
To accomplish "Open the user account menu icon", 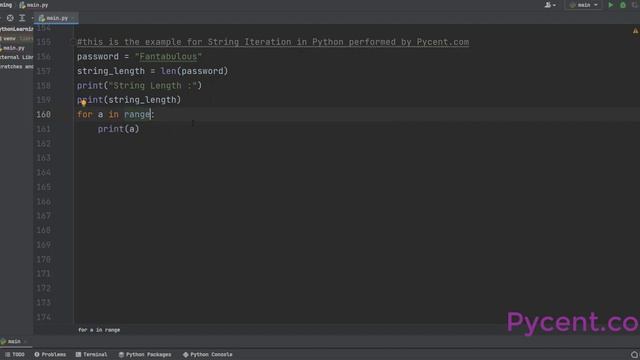I will [550, 5].
